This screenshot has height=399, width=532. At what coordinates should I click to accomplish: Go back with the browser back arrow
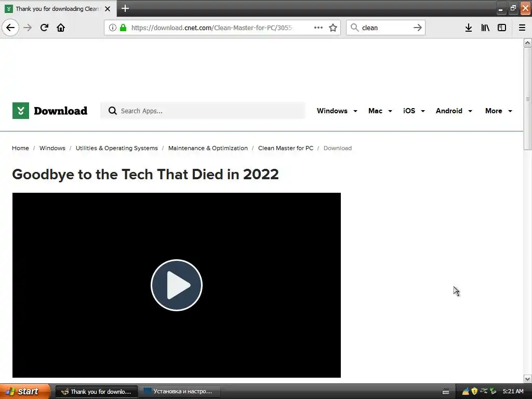click(10, 28)
